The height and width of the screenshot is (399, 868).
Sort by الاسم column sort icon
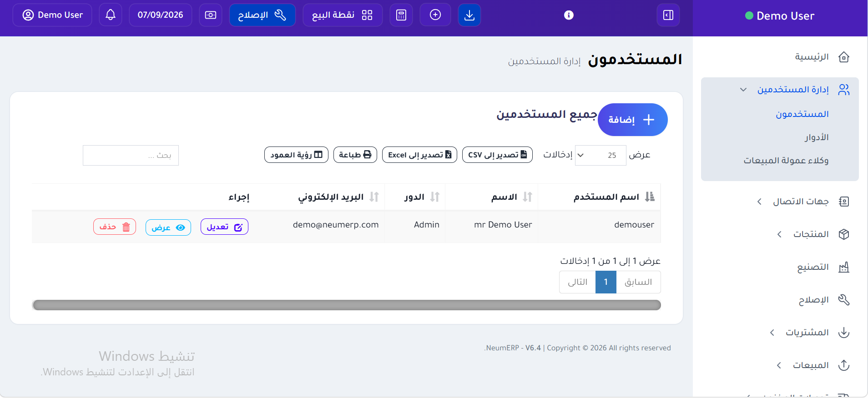point(528,197)
